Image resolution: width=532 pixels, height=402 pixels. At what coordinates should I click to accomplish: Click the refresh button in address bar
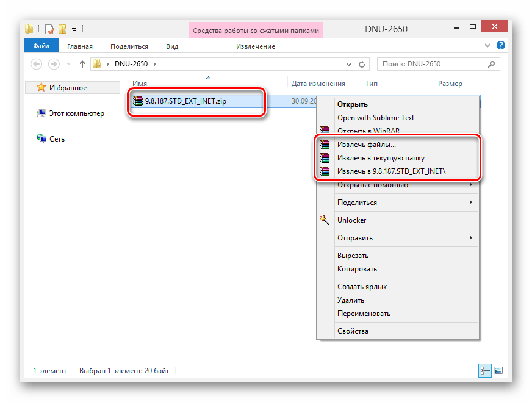(362, 64)
